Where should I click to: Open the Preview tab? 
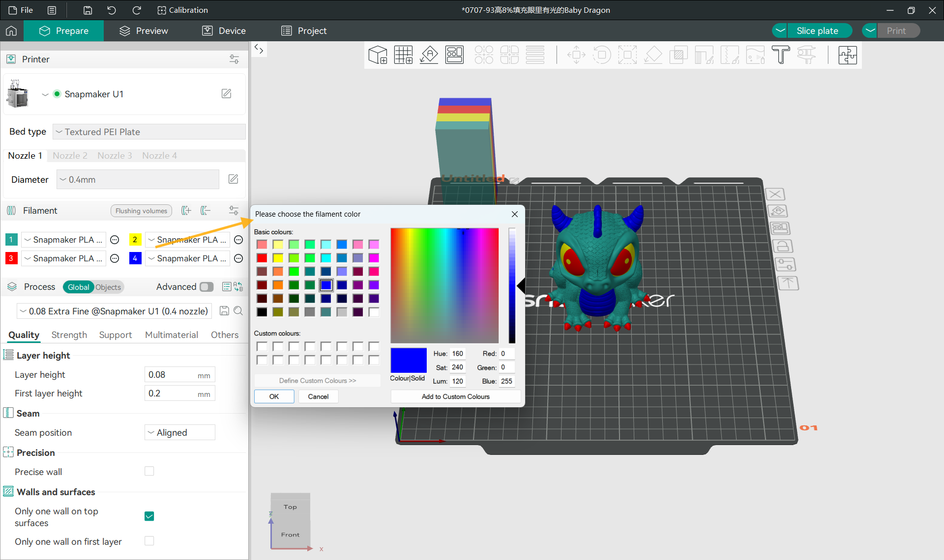[144, 30]
